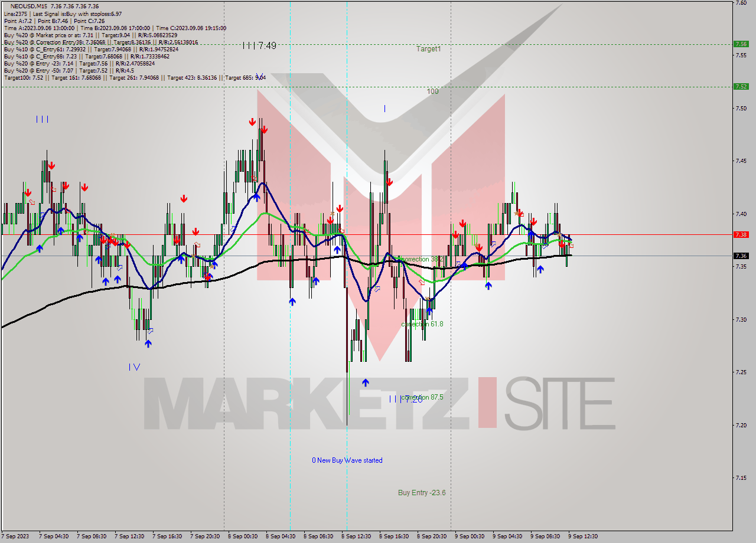Click the 7.20 price axis label
This screenshot has height=543, width=756.
point(741,425)
